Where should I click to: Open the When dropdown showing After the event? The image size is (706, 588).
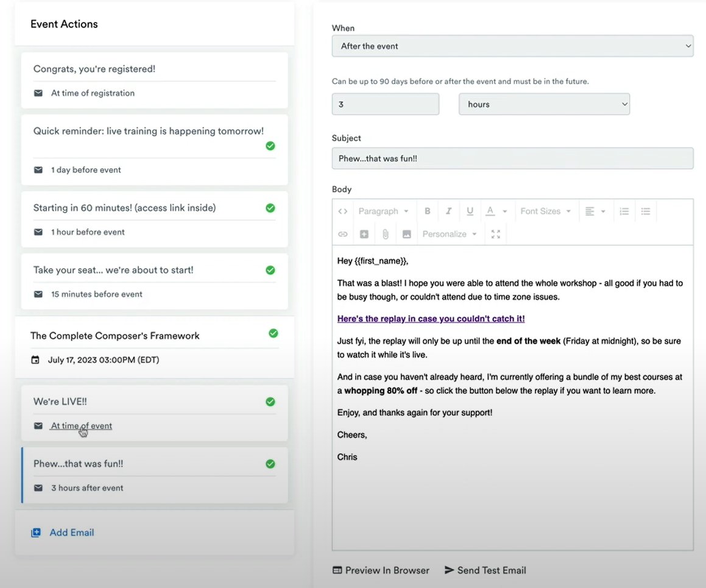click(512, 46)
